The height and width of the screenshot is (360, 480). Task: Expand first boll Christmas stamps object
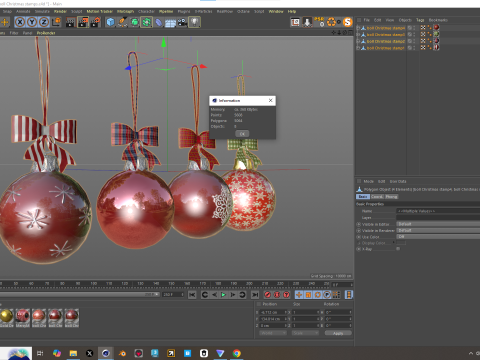[x=358, y=28]
